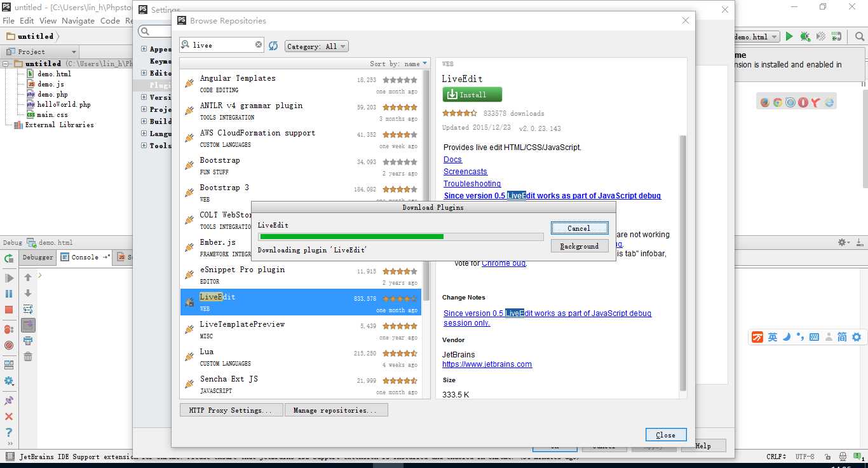This screenshot has height=468, width=868.
Task: Toggle IME simplified Chinese 简 button
Action: click(841, 337)
